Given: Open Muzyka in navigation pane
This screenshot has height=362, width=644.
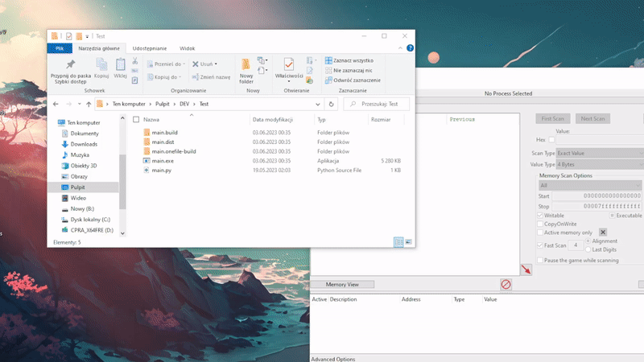Looking at the screenshot, I should (x=80, y=154).
